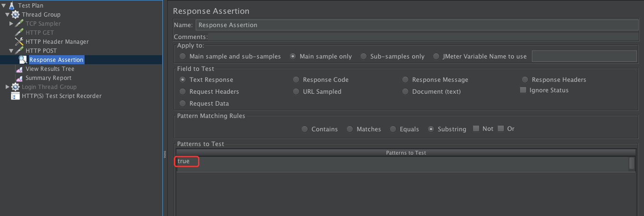This screenshot has width=644, height=216.
Task: Click the Test Plan flask icon
Action: click(11, 6)
